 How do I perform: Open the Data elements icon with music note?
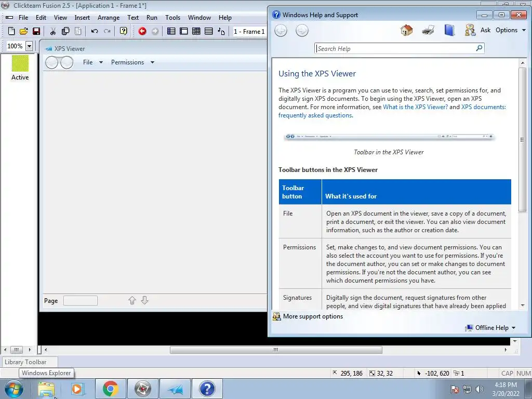tap(221, 31)
